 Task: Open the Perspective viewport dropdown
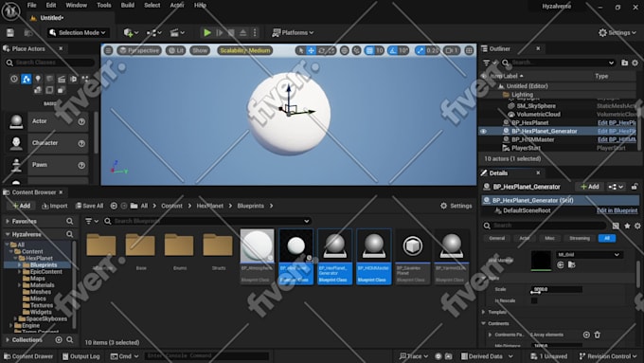pyautogui.click(x=139, y=50)
